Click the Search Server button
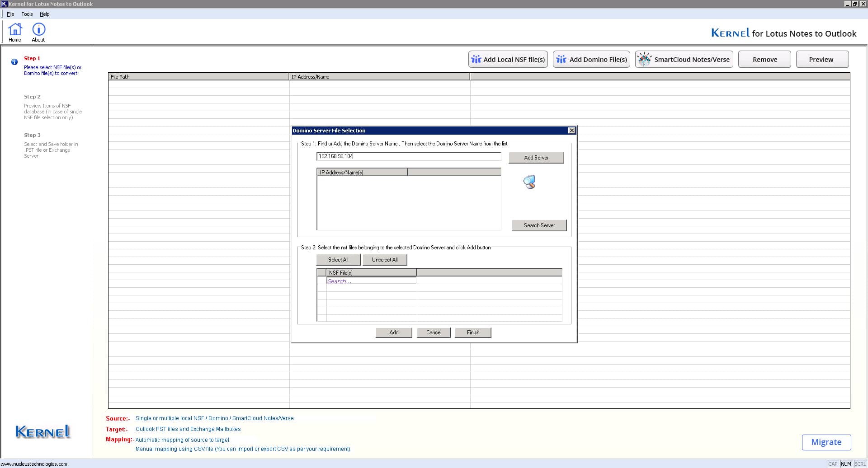This screenshot has height=468, width=868. [x=539, y=225]
